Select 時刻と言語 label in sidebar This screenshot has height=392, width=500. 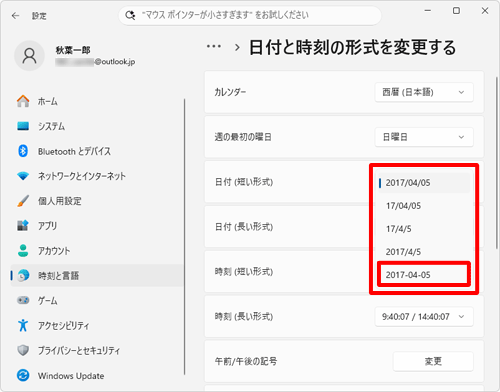(58, 276)
